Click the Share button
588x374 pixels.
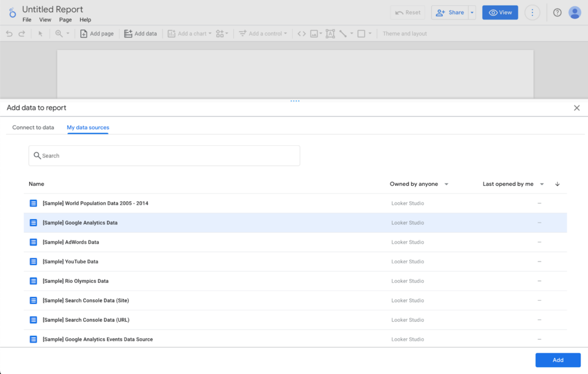[450, 13]
